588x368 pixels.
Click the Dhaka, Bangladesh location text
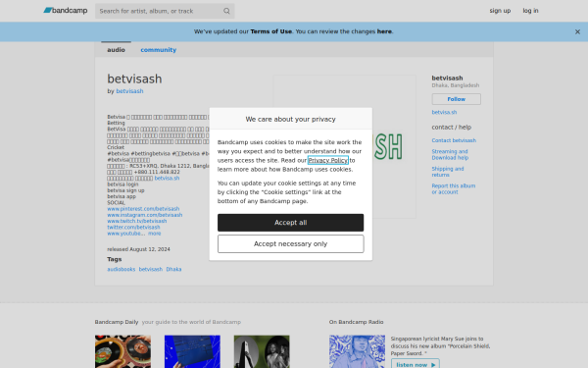pos(456,85)
